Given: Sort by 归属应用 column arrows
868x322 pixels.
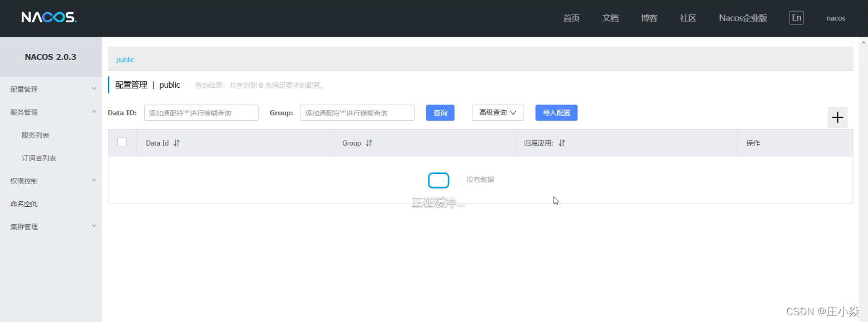Looking at the screenshot, I should coord(561,143).
